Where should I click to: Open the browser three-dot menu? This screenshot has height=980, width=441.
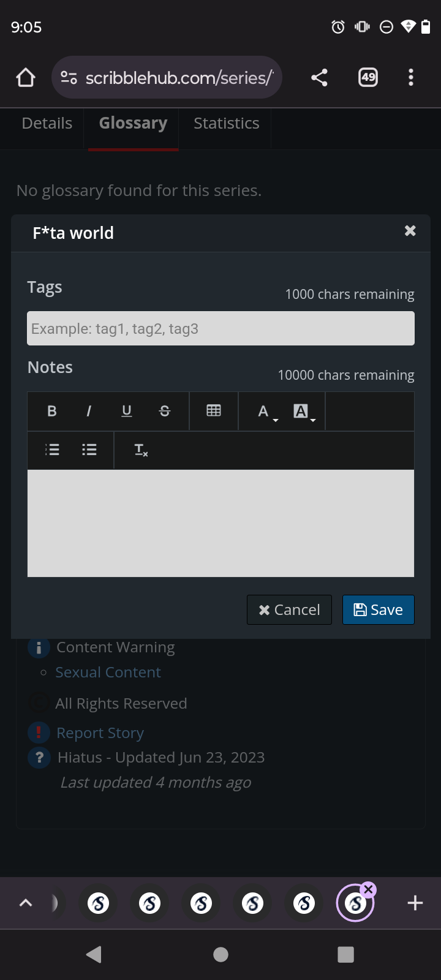(411, 78)
